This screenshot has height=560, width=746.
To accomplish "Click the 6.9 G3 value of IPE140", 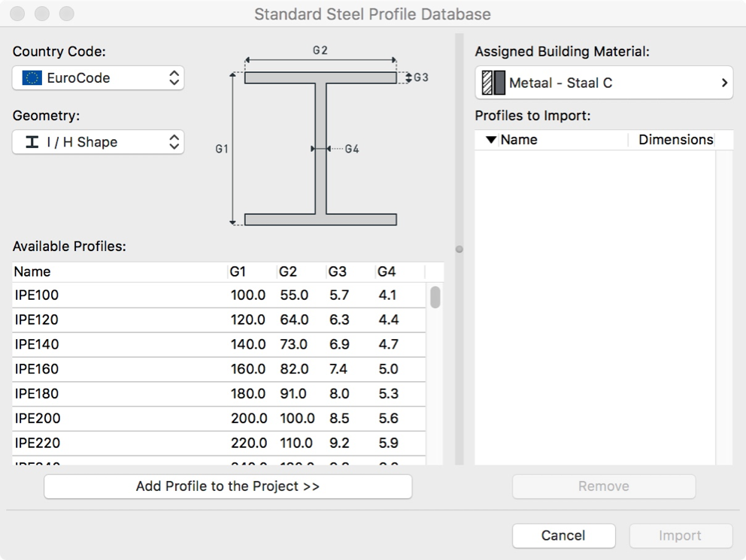I will pos(339,345).
